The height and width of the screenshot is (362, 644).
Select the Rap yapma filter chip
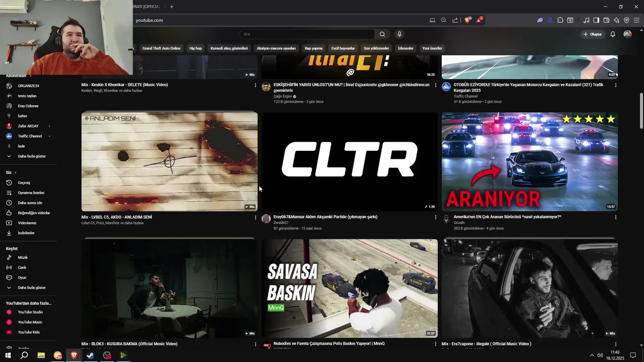coord(313,48)
